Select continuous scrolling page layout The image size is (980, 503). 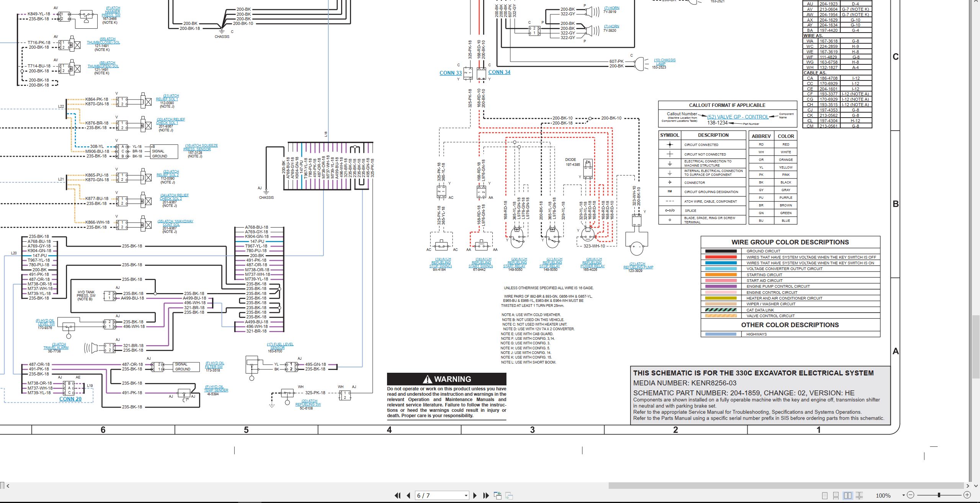(x=836, y=495)
